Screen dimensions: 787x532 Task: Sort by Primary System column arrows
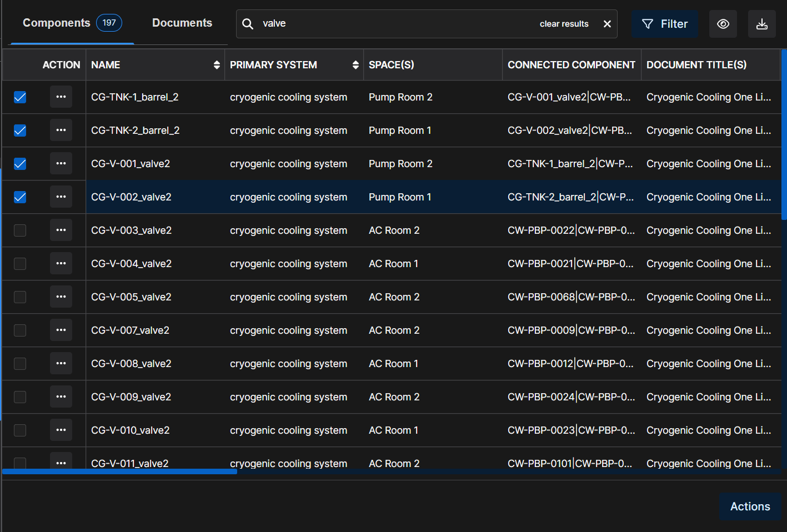pyautogui.click(x=355, y=65)
